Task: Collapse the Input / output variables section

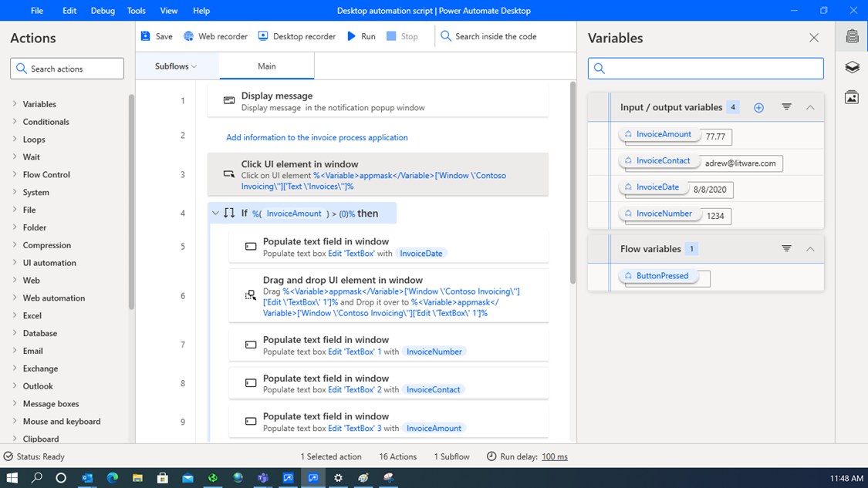Action: [x=810, y=107]
